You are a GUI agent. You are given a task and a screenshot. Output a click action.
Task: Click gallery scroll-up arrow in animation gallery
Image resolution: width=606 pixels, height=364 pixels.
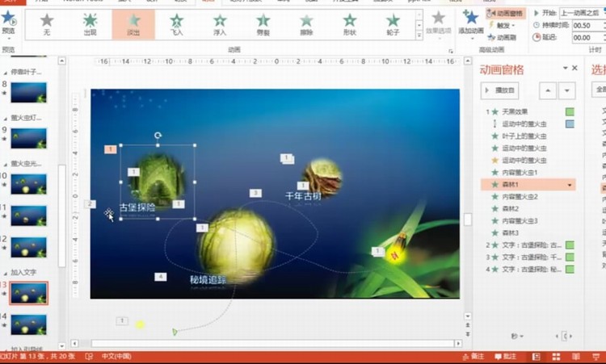(419, 15)
